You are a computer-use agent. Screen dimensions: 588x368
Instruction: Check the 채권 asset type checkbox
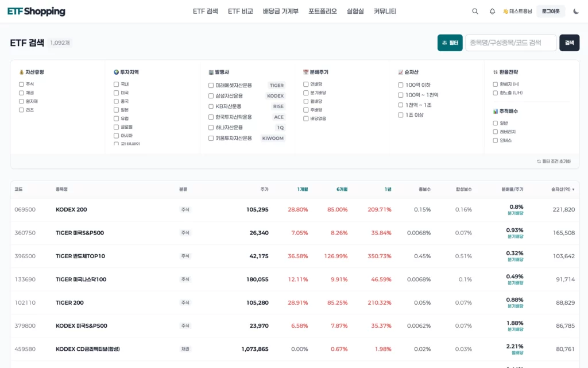click(x=21, y=93)
